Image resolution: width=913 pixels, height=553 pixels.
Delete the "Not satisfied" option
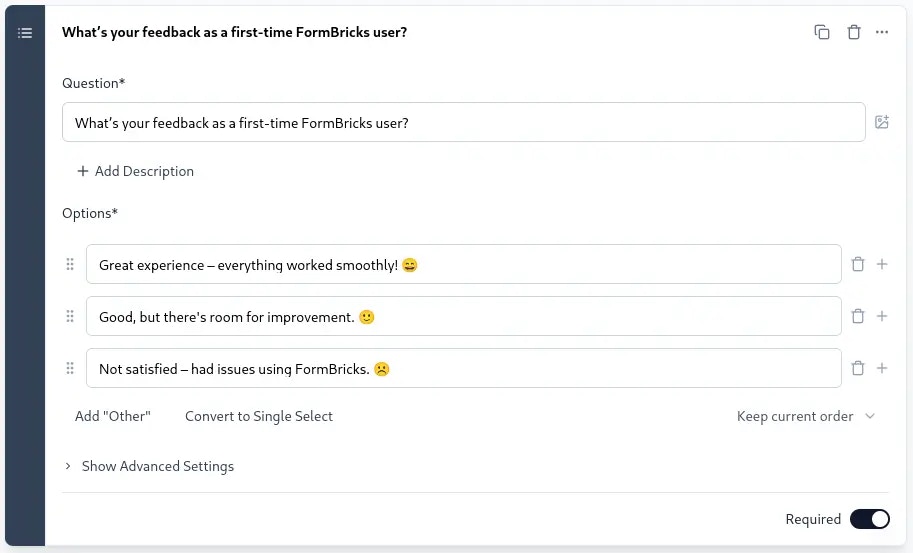coord(857,368)
